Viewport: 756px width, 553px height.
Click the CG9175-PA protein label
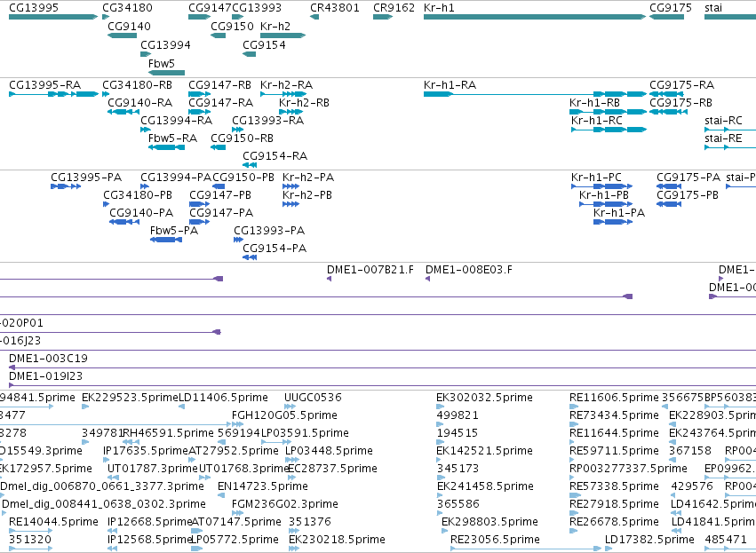pos(688,178)
